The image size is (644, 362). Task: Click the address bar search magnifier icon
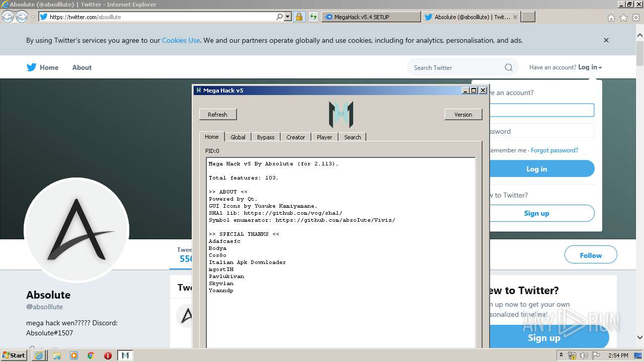click(x=280, y=17)
